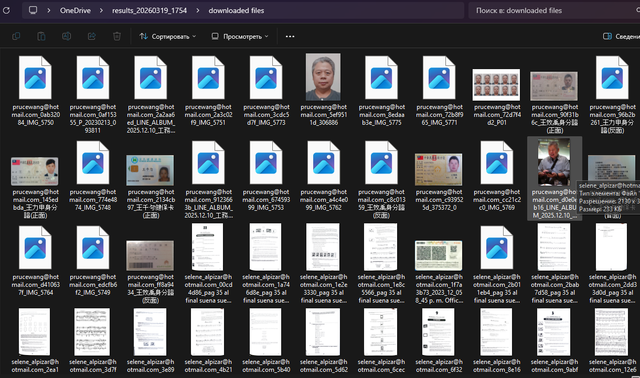Click the Paste icon in toolbar
Viewport: 640px width, 378px height.
pyautogui.click(x=41, y=36)
